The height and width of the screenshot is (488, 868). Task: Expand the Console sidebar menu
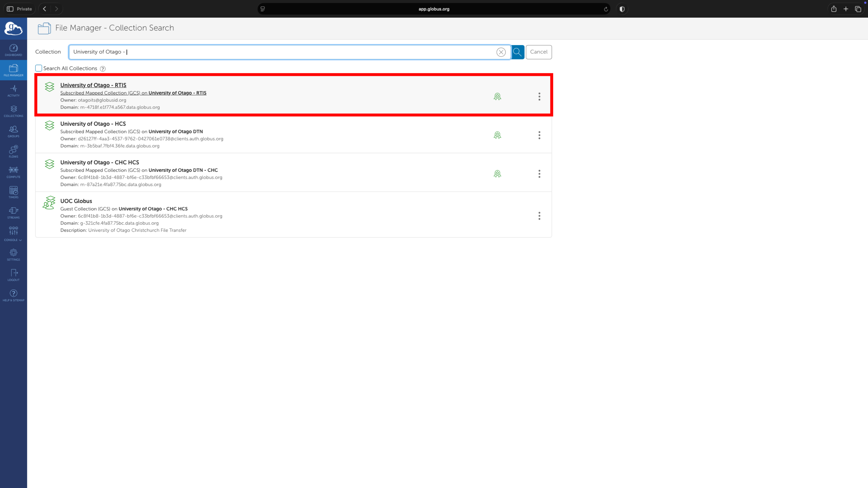[x=13, y=234]
